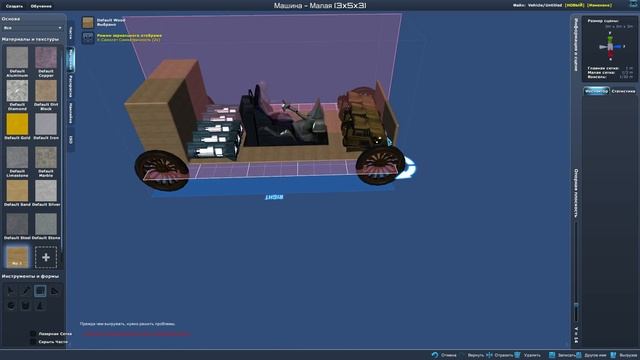
Task: Select the highlighted box shape tool
Action: pyautogui.click(x=40, y=291)
